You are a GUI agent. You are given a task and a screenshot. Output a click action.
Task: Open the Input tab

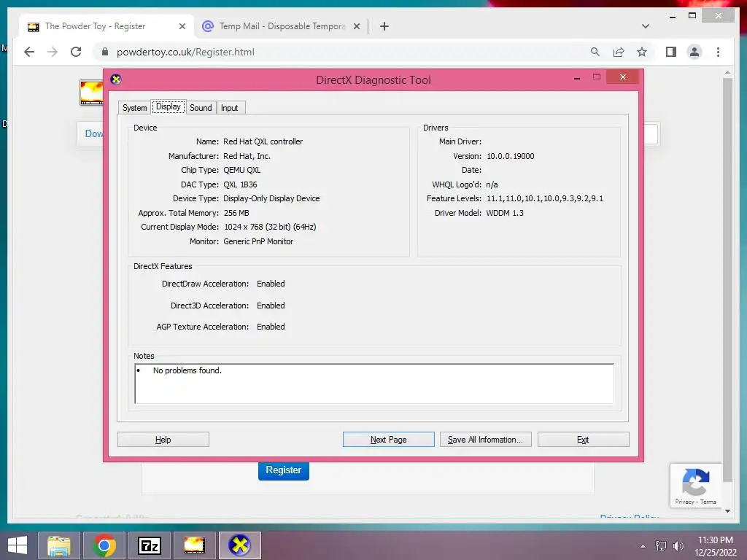pos(230,108)
